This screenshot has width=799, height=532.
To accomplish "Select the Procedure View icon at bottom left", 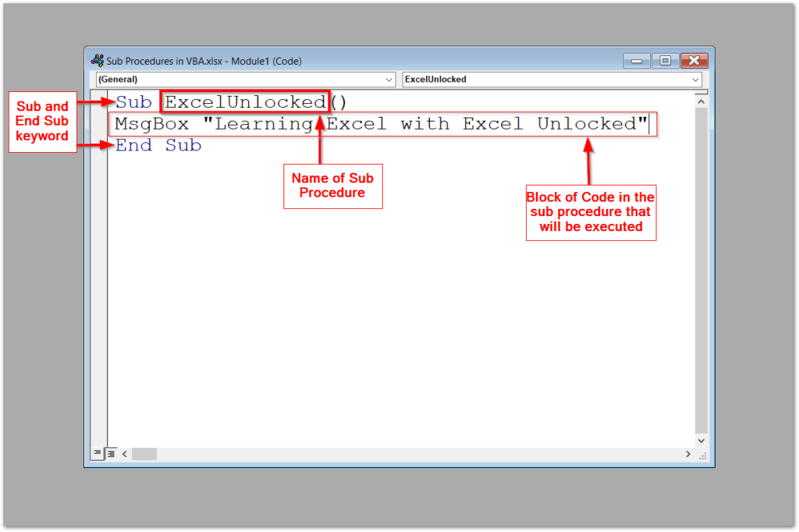I will (97, 453).
